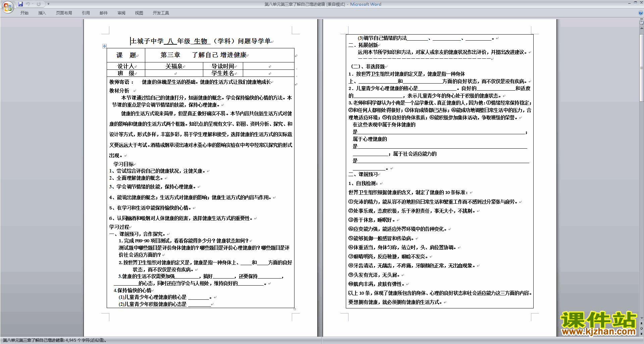Click the 课 题 table cell
Image resolution: width=644 pixels, height=344 pixels.
(126, 55)
